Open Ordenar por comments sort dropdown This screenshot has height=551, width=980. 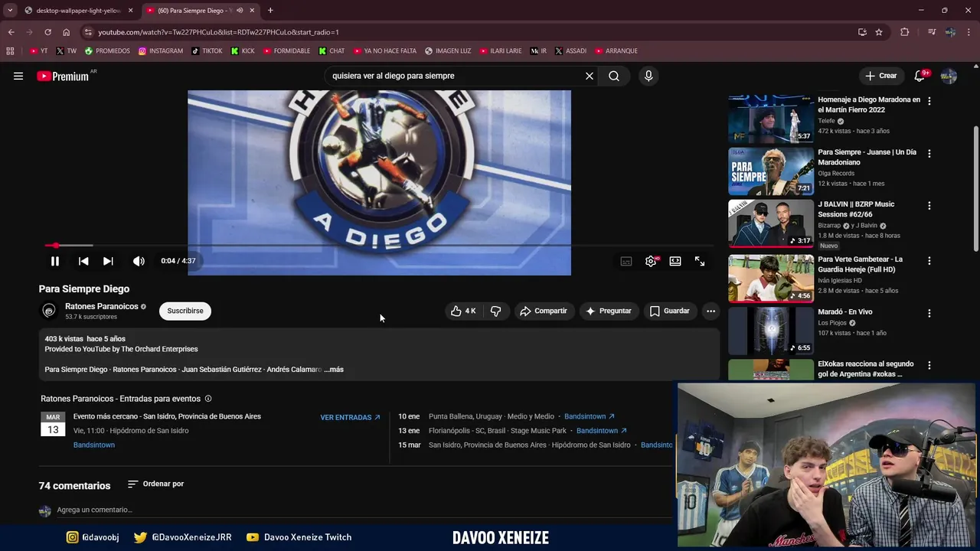(x=155, y=484)
